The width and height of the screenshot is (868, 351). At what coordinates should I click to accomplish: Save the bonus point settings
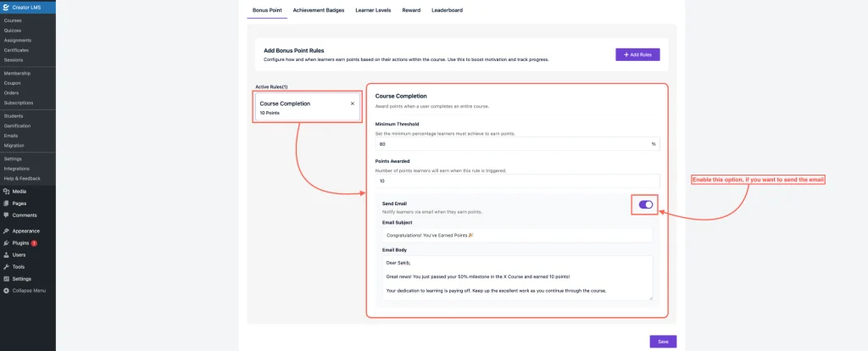(663, 341)
